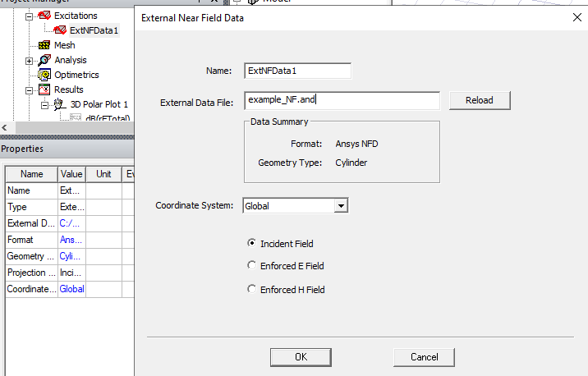This screenshot has width=588, height=376.
Task: Click the Name column header in Properties
Action: click(x=31, y=174)
